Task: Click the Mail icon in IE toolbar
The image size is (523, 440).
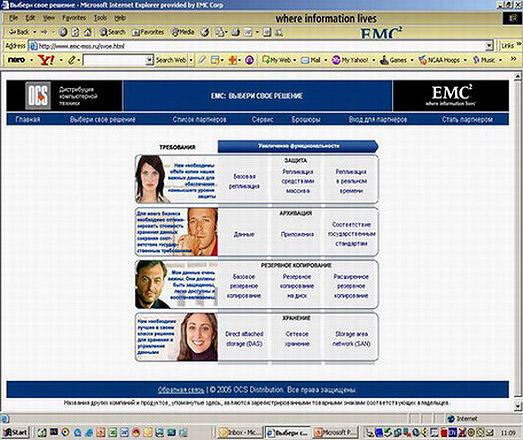Action: 220,32
